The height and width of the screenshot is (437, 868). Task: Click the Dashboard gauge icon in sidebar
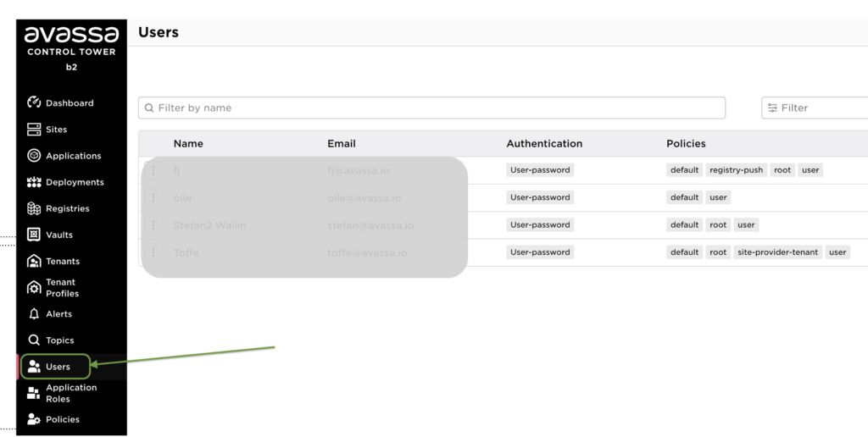(34, 103)
